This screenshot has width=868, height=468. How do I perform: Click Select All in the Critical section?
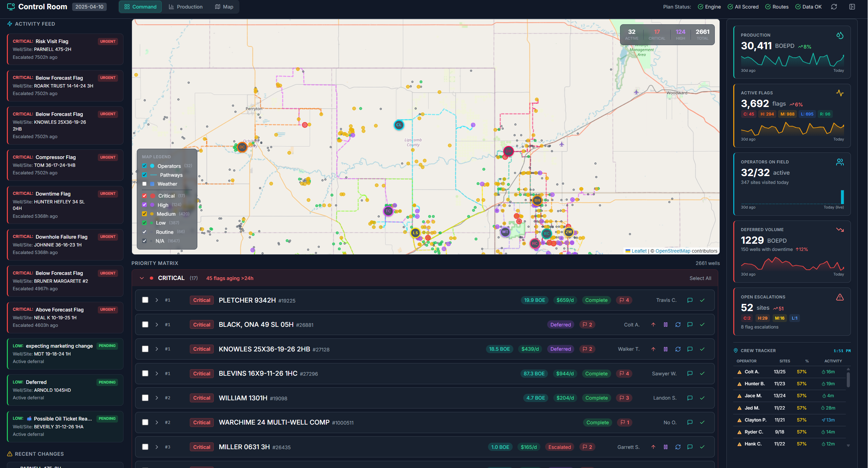tap(700, 278)
